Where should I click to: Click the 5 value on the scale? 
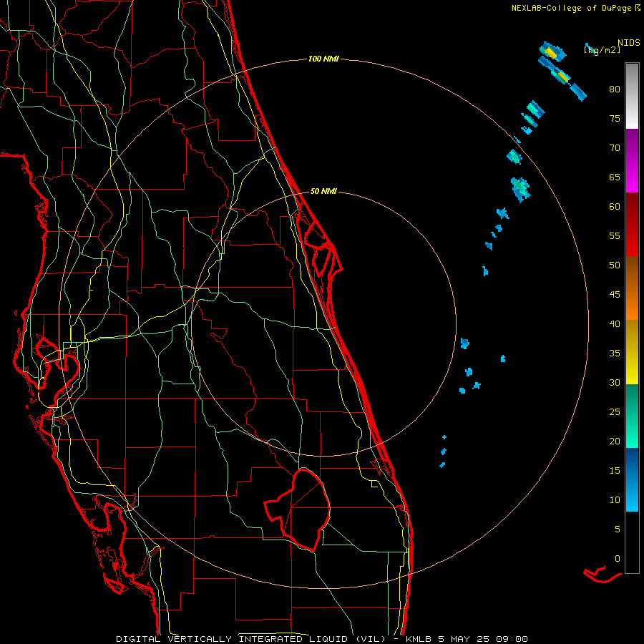click(618, 529)
